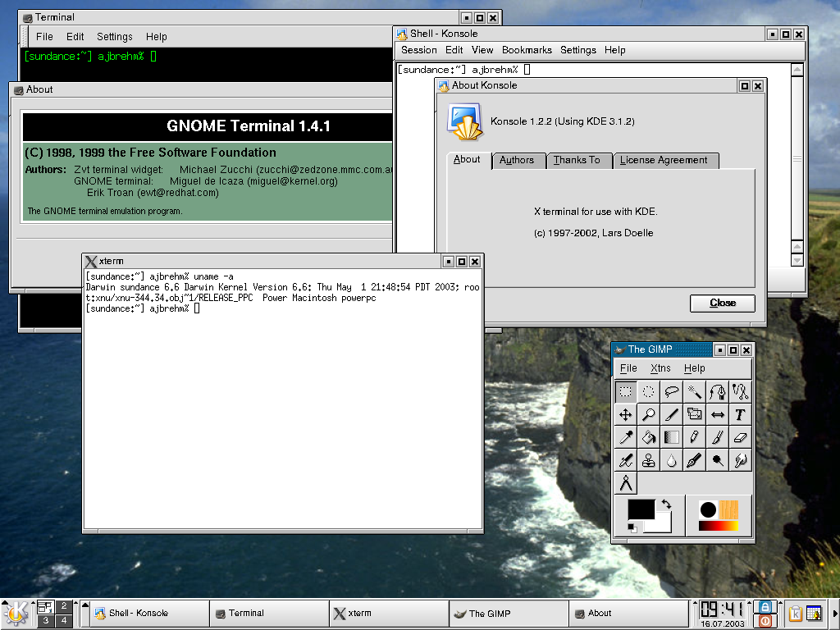Close the About Konsole dialog with Close
Screen dimensions: 840x630
(723, 304)
